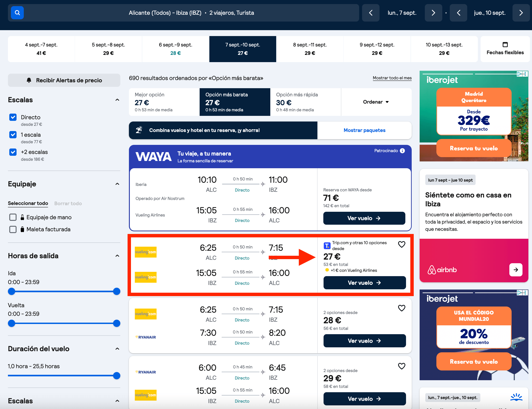
Task: Open the Ordenar sort dropdown
Action: tap(376, 102)
